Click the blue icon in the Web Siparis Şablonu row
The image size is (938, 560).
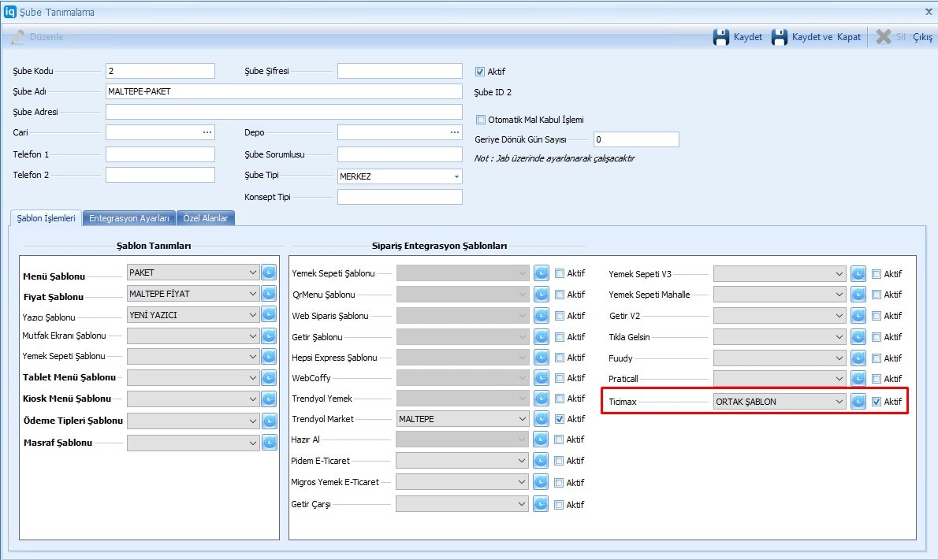coord(542,316)
